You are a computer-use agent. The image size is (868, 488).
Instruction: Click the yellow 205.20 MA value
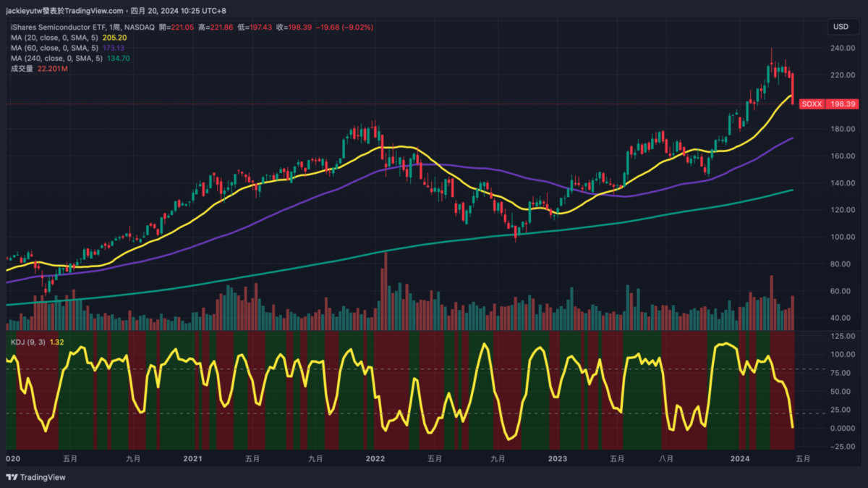point(115,38)
